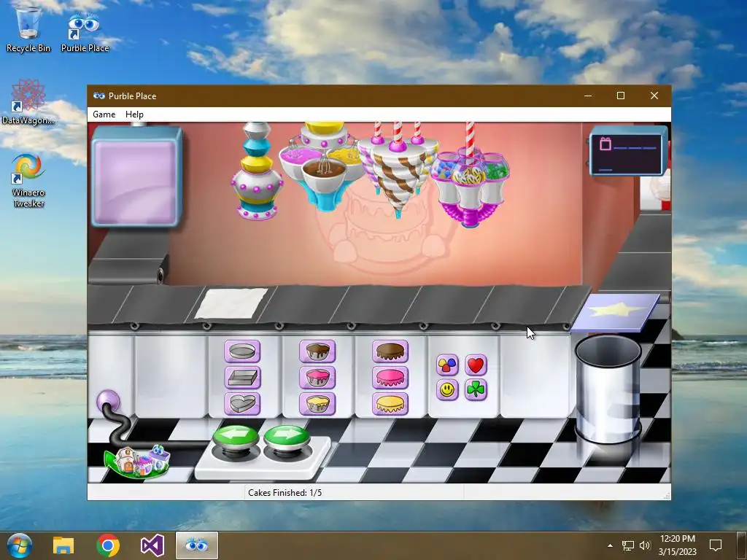
Task: Open the Winaero Tweaker desktop shortcut
Action: [x=28, y=181]
